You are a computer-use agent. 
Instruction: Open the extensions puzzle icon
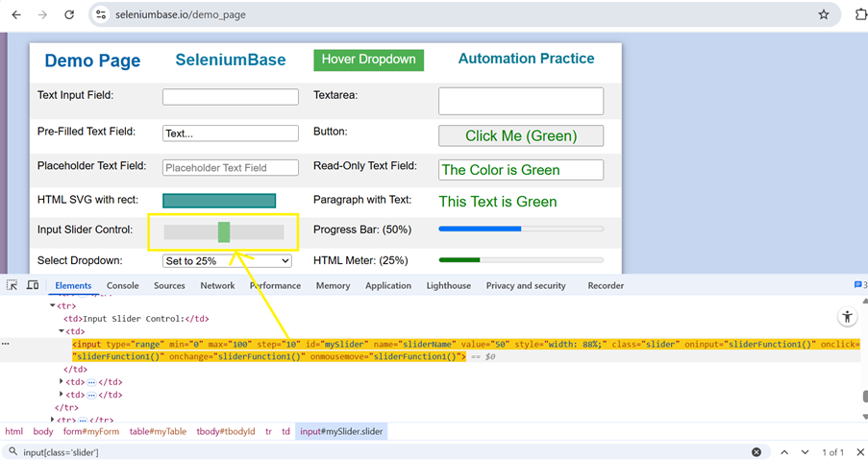[861, 15]
